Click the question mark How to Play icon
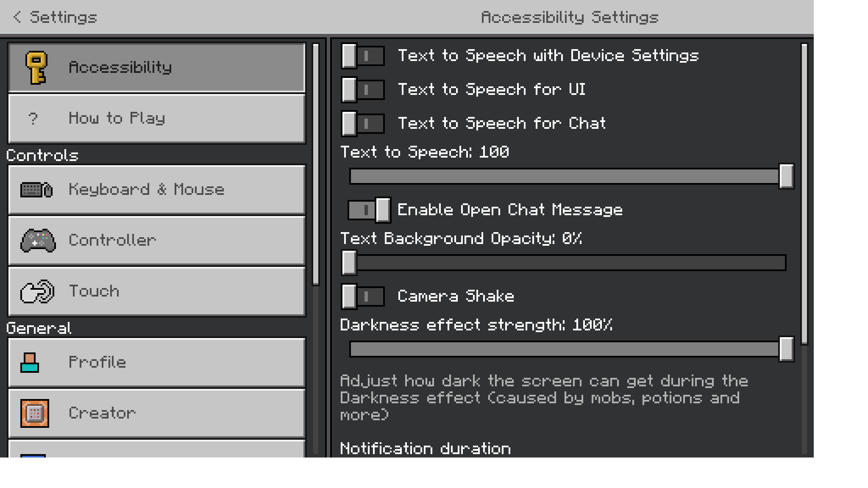The image size is (868, 488). click(x=33, y=119)
